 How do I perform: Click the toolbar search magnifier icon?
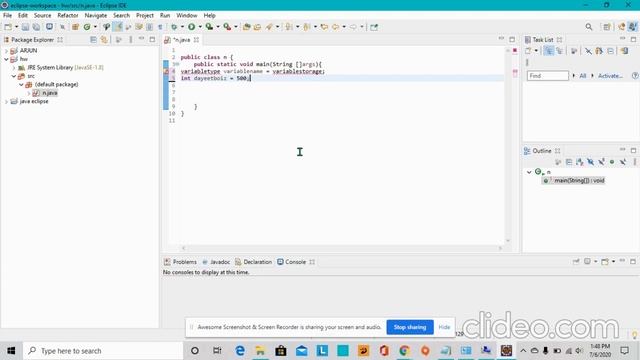[589, 27]
